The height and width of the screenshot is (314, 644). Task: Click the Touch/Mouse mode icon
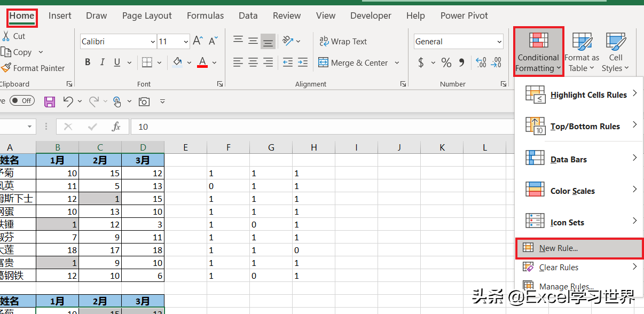click(117, 101)
